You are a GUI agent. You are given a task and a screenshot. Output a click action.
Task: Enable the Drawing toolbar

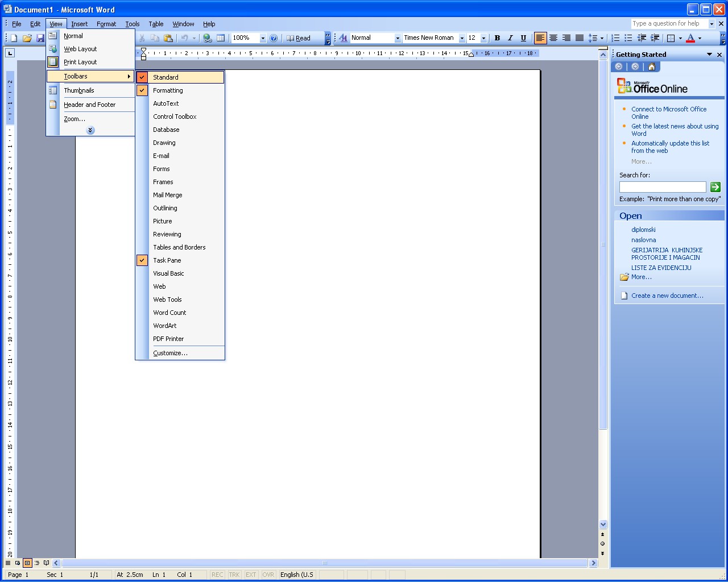(180, 143)
